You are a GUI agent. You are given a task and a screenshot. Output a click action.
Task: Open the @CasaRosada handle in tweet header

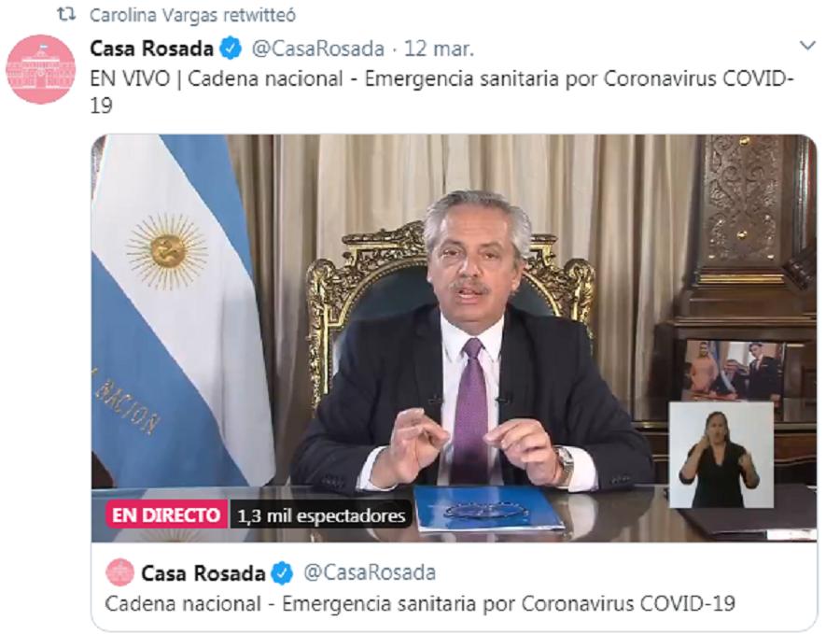(x=317, y=49)
